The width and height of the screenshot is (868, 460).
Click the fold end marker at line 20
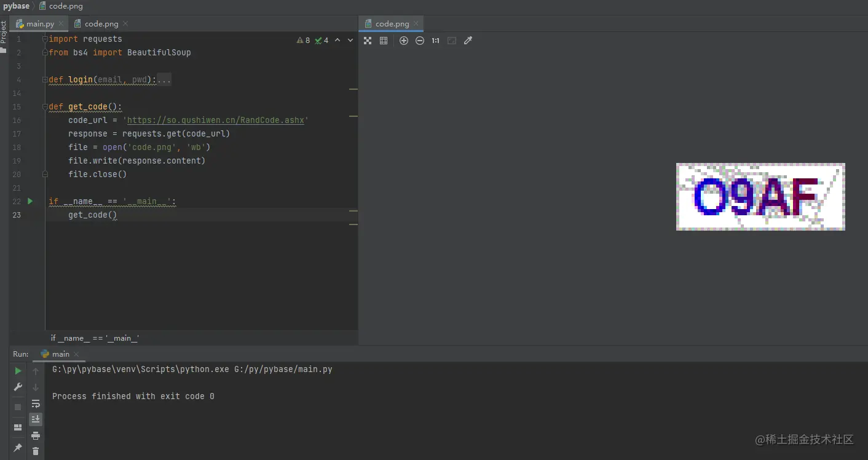pos(45,175)
